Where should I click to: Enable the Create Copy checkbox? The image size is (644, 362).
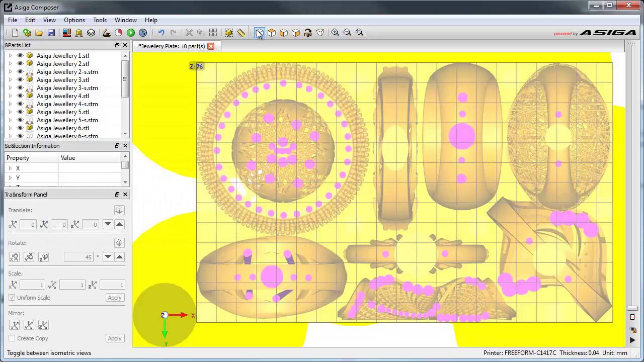click(12, 338)
